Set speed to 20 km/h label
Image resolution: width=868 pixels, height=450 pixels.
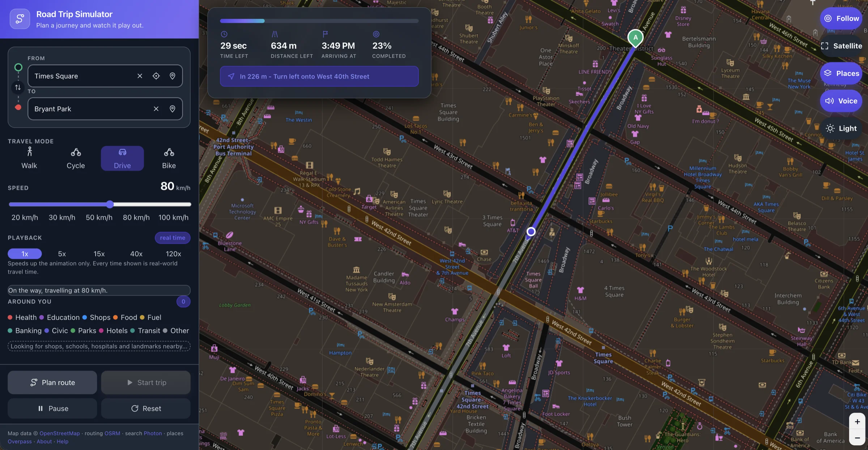click(25, 218)
